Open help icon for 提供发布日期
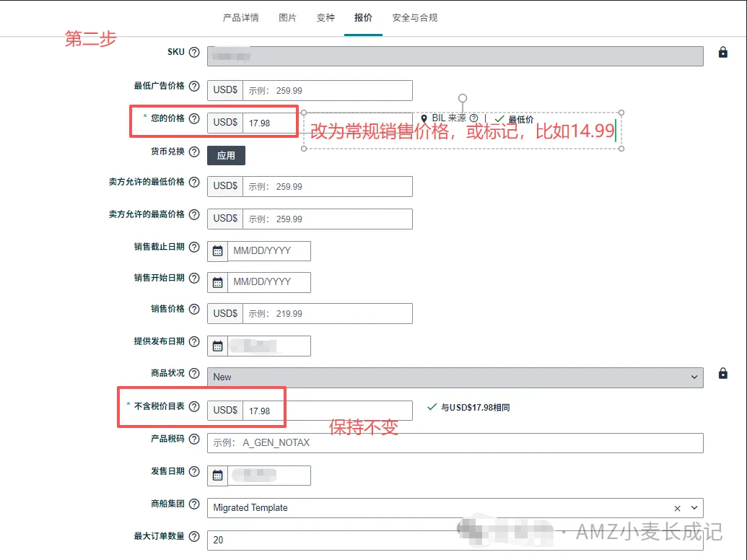The height and width of the screenshot is (560, 747). click(x=194, y=341)
